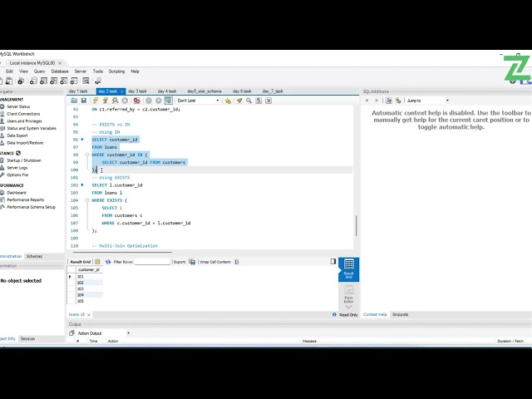This screenshot has height=399, width=532.
Task: Open the Help menu
Action: [x=135, y=71]
